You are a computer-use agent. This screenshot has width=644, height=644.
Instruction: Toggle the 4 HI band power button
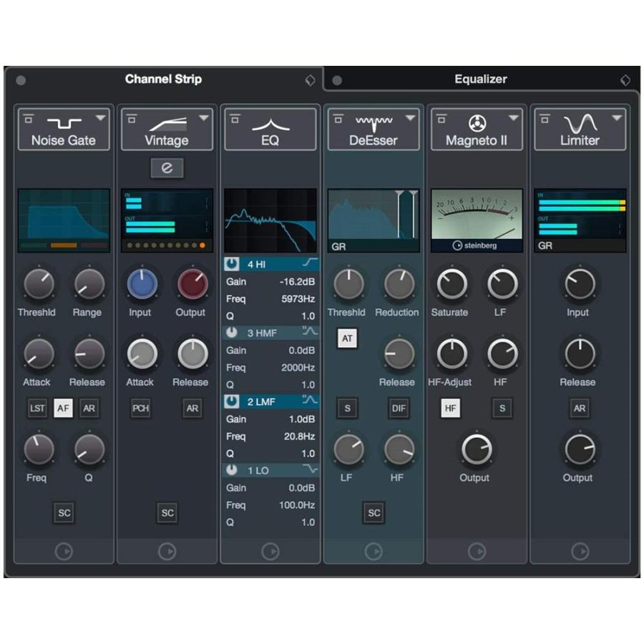(232, 264)
